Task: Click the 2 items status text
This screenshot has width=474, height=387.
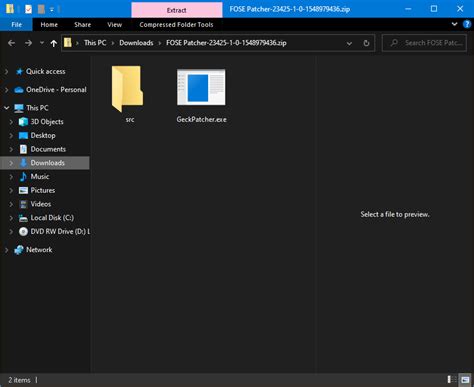Action: tap(19, 380)
